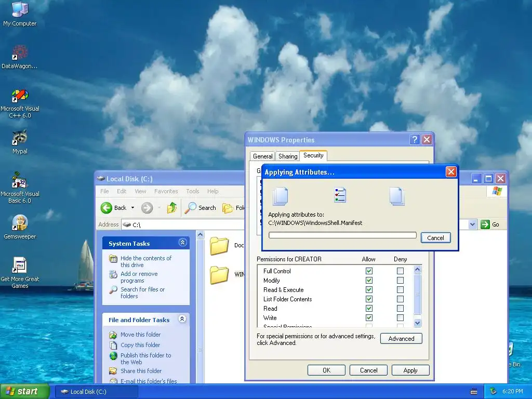Switch to the General tab
Image resolution: width=532 pixels, height=399 pixels.
(262, 156)
